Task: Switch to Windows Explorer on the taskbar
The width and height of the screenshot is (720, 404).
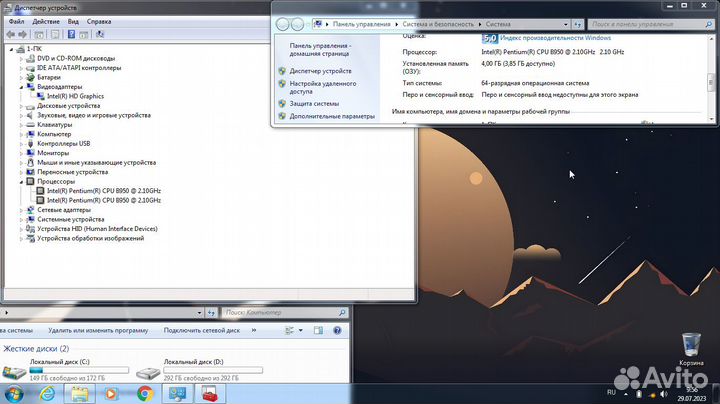Action: [x=79, y=394]
